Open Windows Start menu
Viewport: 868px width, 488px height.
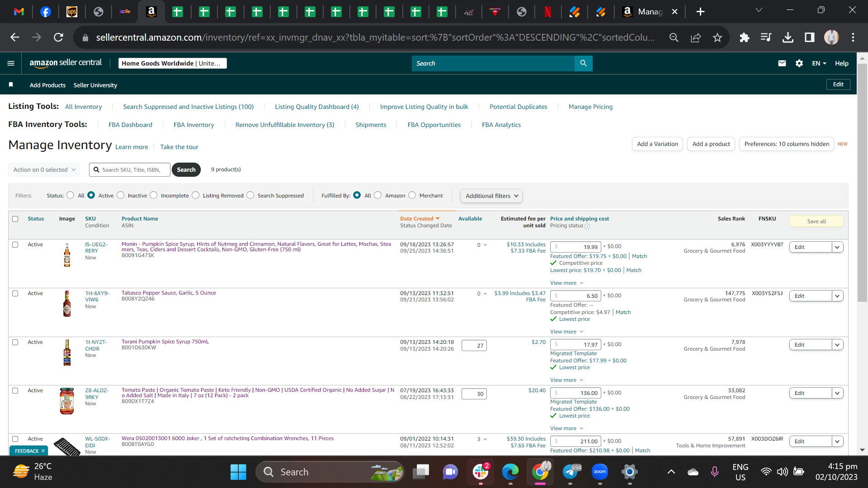coord(238,472)
